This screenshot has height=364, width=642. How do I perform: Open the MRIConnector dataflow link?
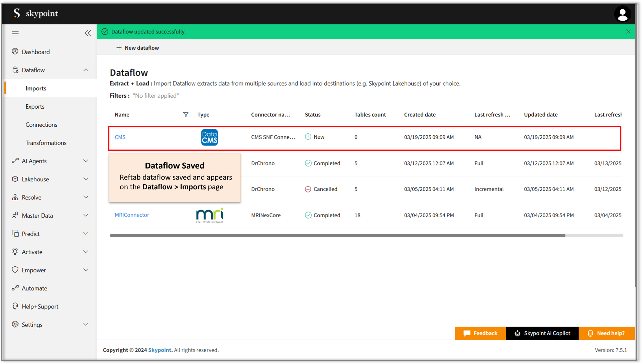pyautogui.click(x=132, y=215)
